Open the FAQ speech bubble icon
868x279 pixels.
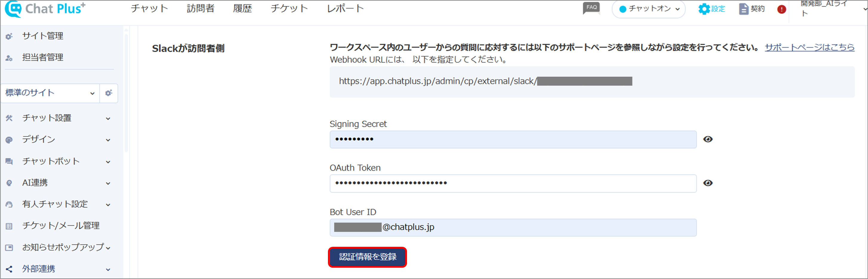591,8
